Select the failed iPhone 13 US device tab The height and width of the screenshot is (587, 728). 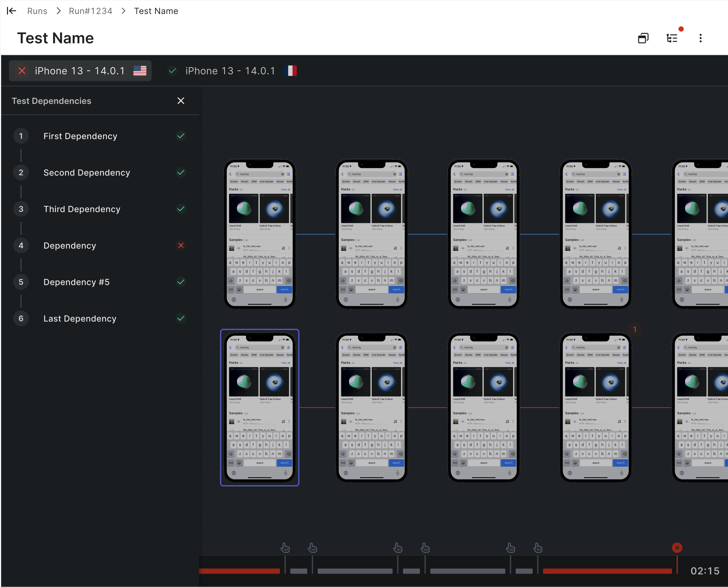tap(80, 71)
